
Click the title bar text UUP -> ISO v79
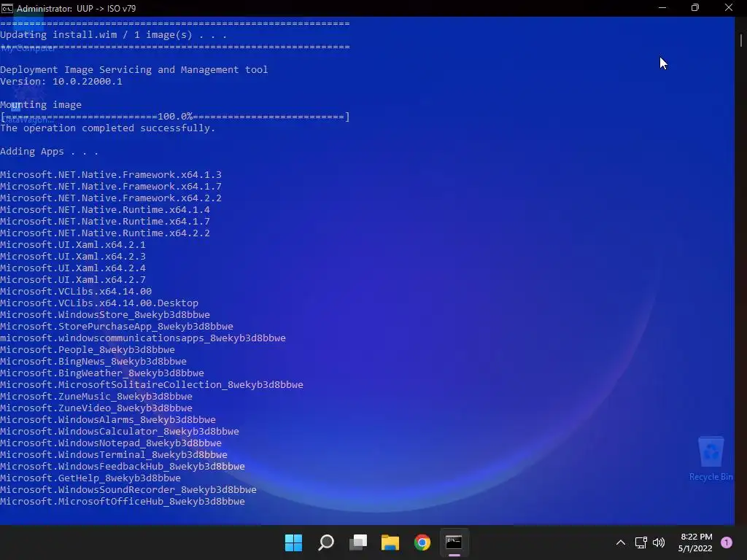click(x=106, y=9)
